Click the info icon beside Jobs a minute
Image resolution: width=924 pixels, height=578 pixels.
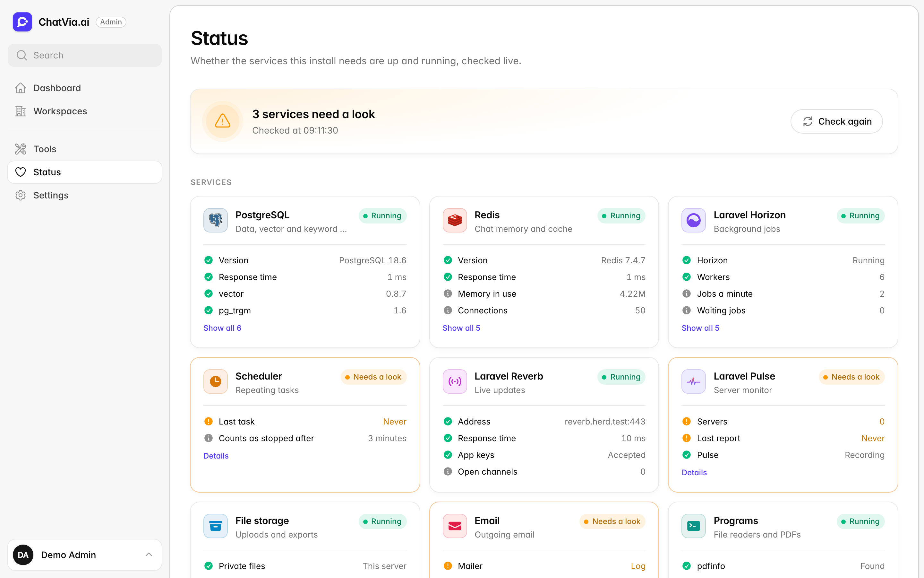tap(687, 293)
